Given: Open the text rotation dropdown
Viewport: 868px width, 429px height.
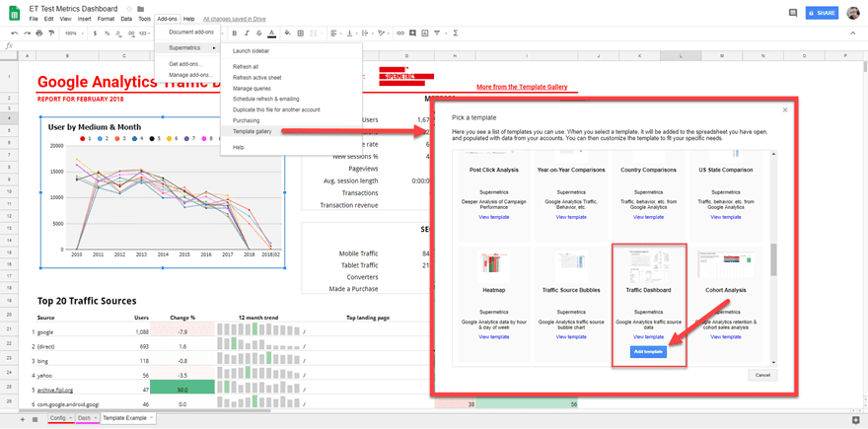Looking at the screenshot, I should [383, 34].
